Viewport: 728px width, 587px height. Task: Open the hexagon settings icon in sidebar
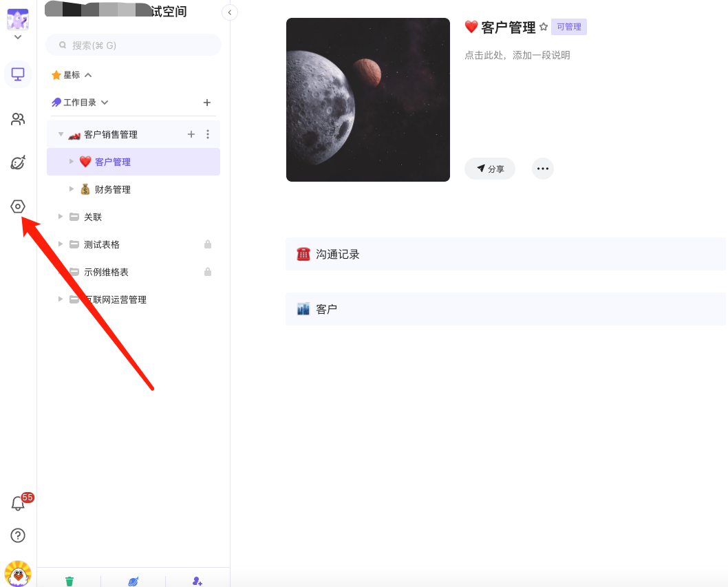pos(18,206)
